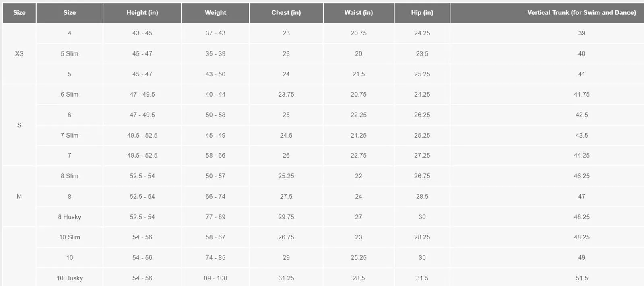Click the 51.5 vertical trunk value
The height and width of the screenshot is (286, 644).
pyautogui.click(x=582, y=278)
